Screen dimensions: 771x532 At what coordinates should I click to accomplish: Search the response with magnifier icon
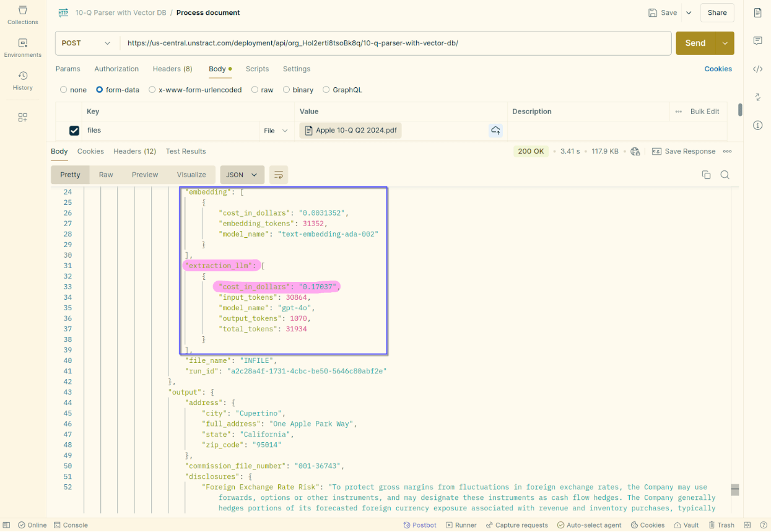(725, 175)
